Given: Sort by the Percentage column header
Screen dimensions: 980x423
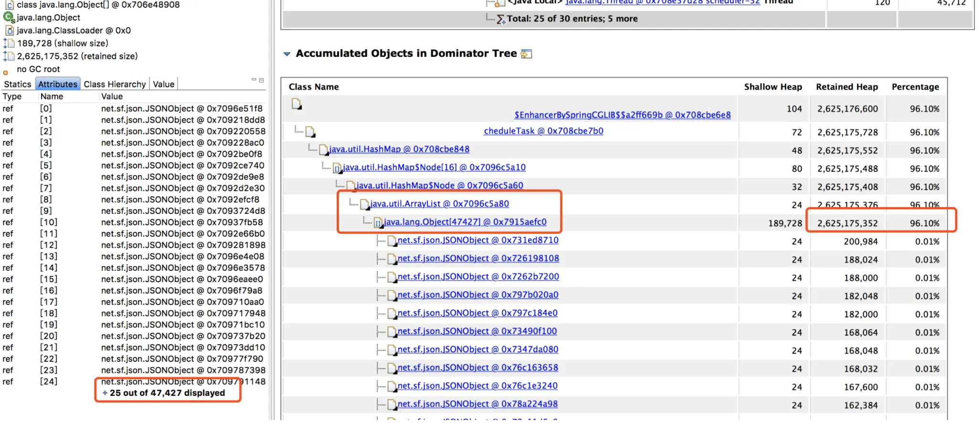Looking at the screenshot, I should (x=915, y=87).
